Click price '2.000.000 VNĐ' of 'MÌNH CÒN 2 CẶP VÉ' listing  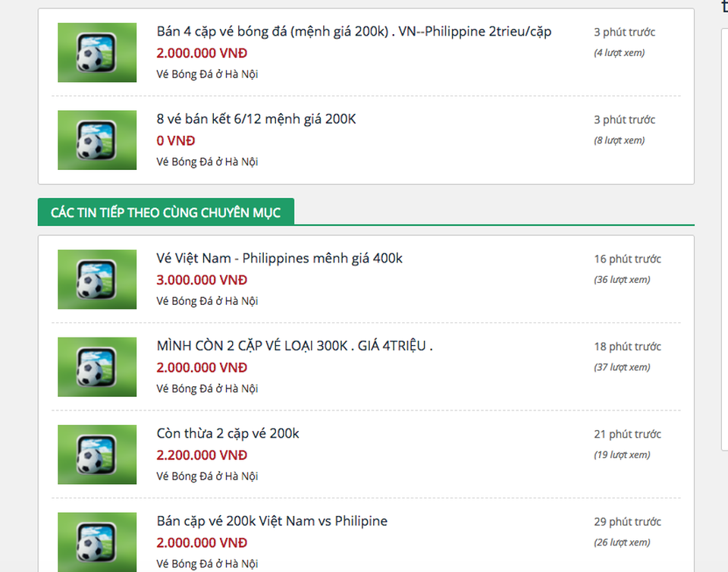coord(202,368)
